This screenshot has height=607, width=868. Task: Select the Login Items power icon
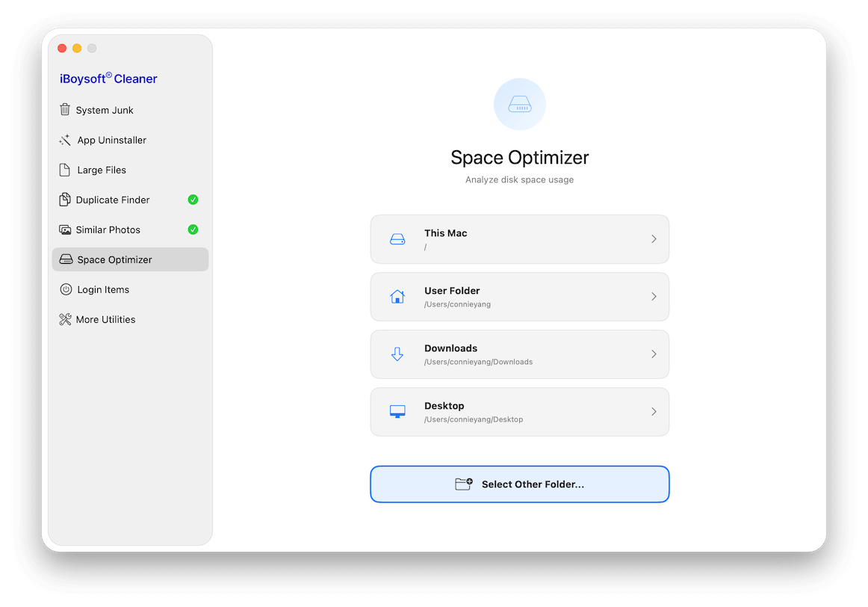pyautogui.click(x=66, y=289)
